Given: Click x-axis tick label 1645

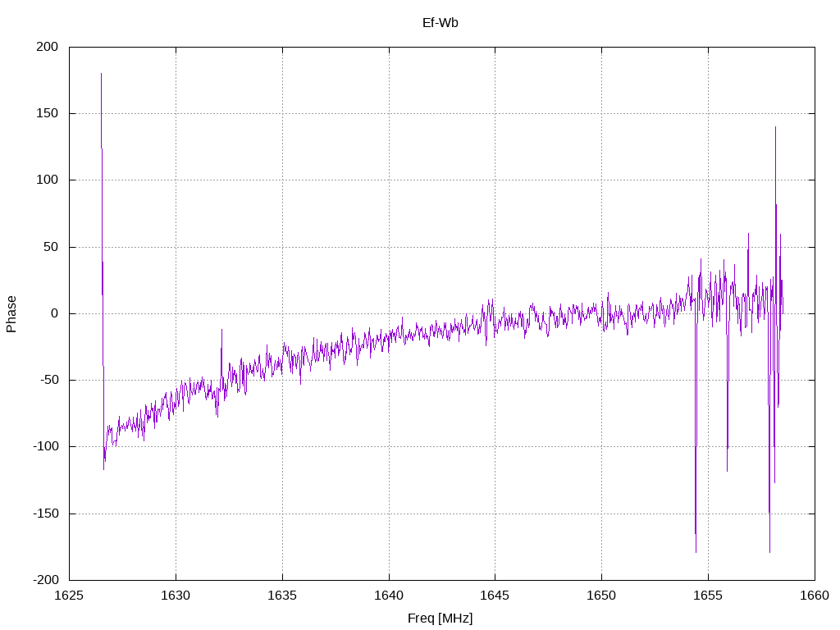Looking at the screenshot, I should click(x=495, y=596).
